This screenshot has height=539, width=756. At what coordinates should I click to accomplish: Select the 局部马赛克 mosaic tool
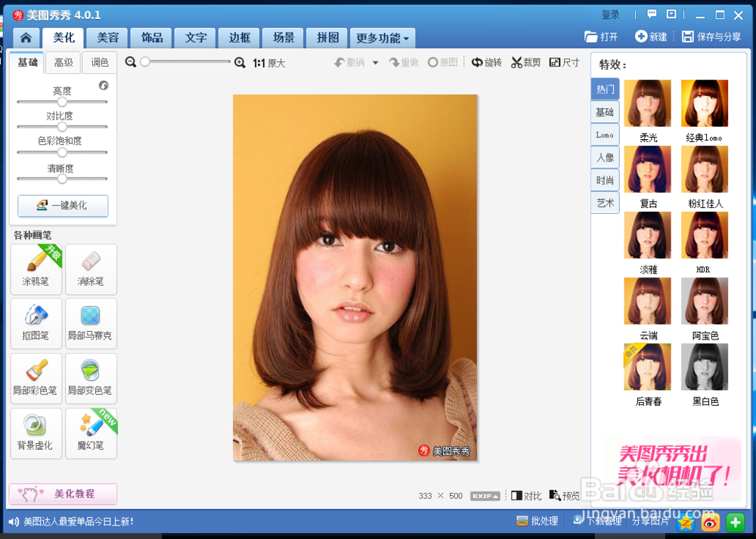click(91, 324)
